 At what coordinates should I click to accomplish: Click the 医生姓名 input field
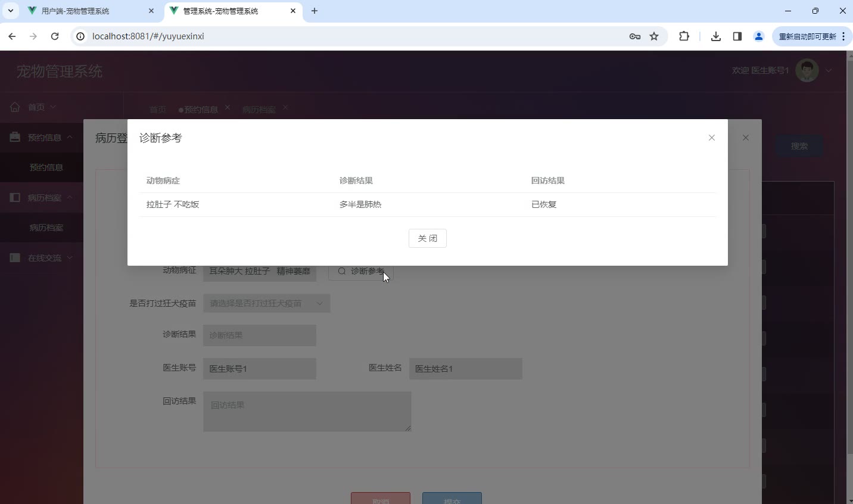[466, 369]
